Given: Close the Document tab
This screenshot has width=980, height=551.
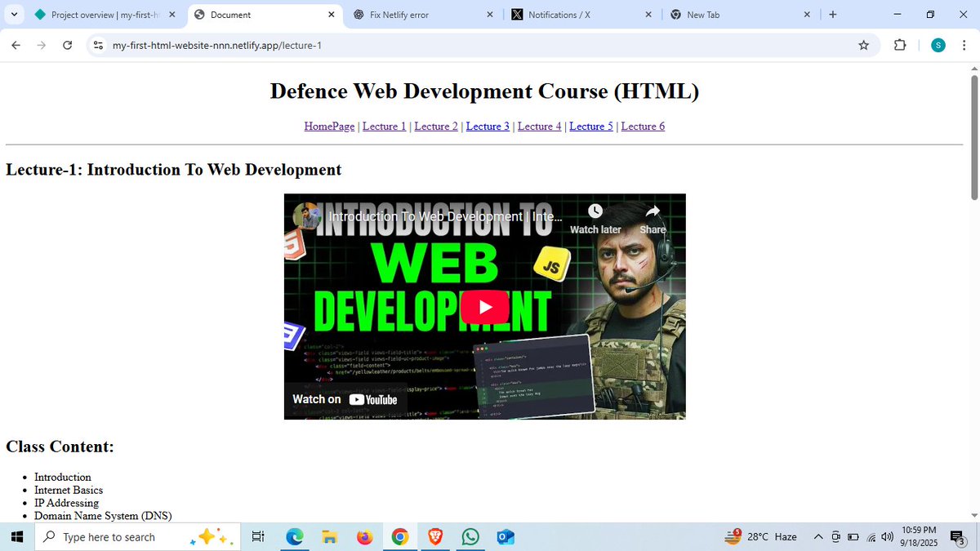Looking at the screenshot, I should point(331,15).
